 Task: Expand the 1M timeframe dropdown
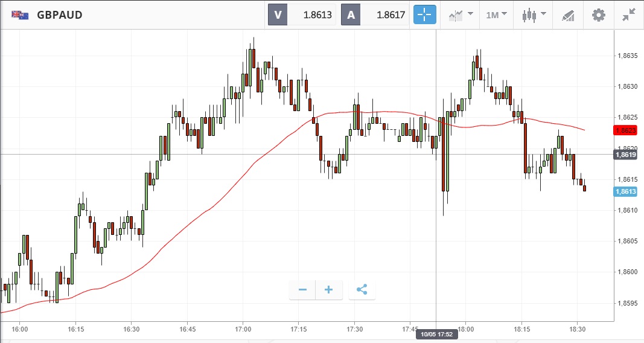click(496, 15)
